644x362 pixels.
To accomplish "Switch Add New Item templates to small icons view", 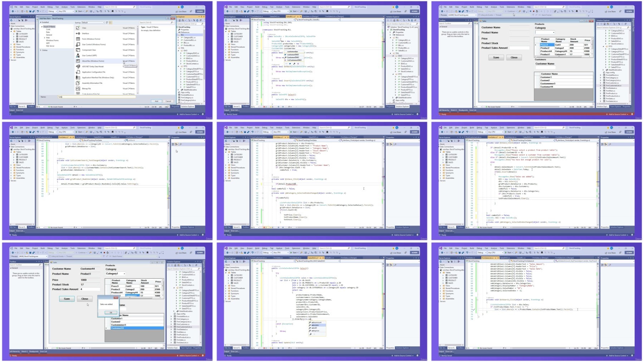I will pos(107,23).
